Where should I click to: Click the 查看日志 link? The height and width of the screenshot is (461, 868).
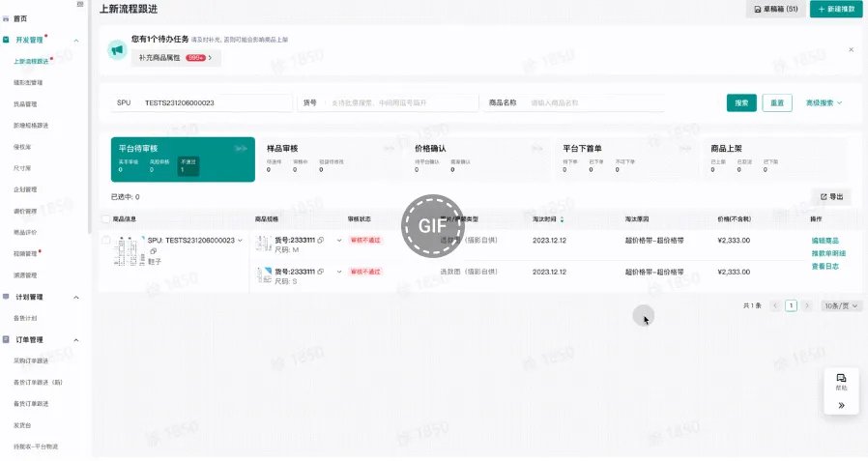825,266
